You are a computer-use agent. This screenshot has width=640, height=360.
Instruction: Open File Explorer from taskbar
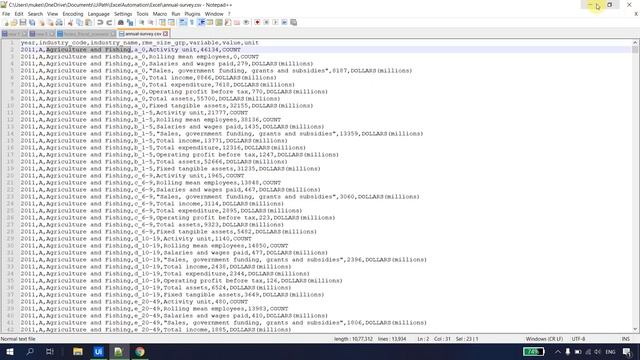pos(78,351)
